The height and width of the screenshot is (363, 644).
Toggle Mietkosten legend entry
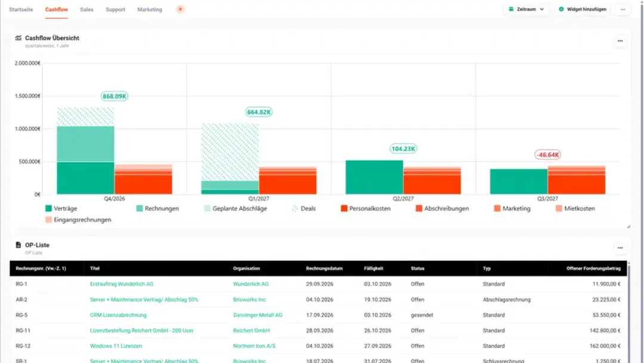pyautogui.click(x=575, y=208)
